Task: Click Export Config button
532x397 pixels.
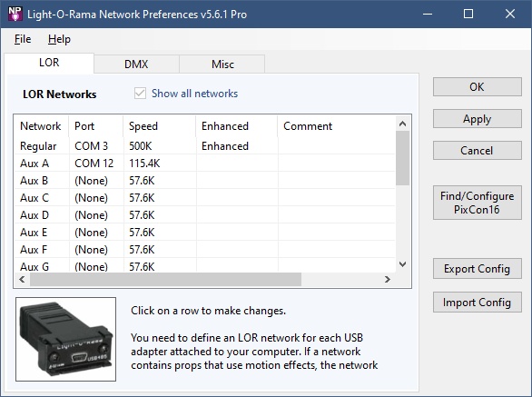Action: click(477, 269)
